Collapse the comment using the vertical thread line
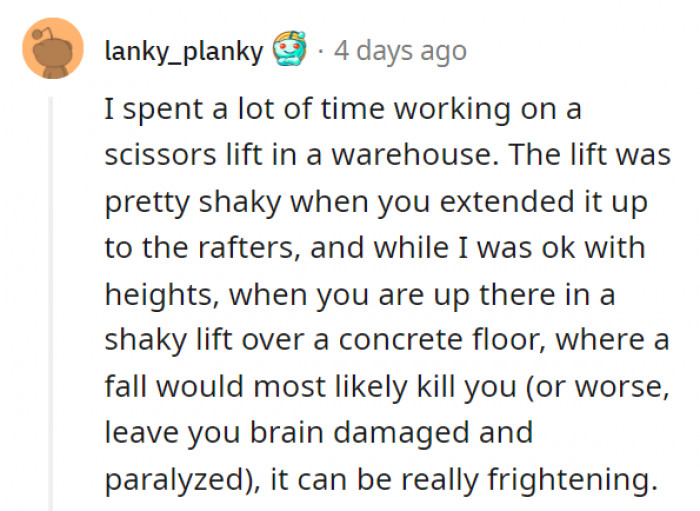700x511 pixels. coord(50,300)
